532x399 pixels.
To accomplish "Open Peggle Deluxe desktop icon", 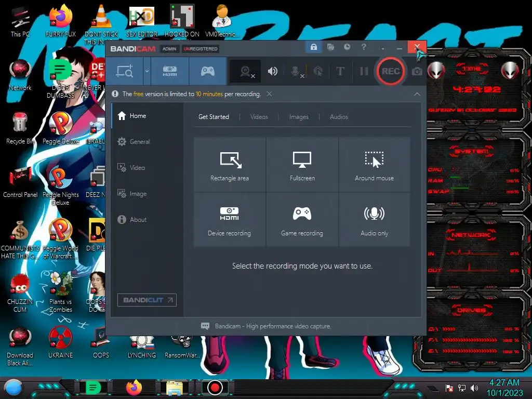I will (x=60, y=128).
